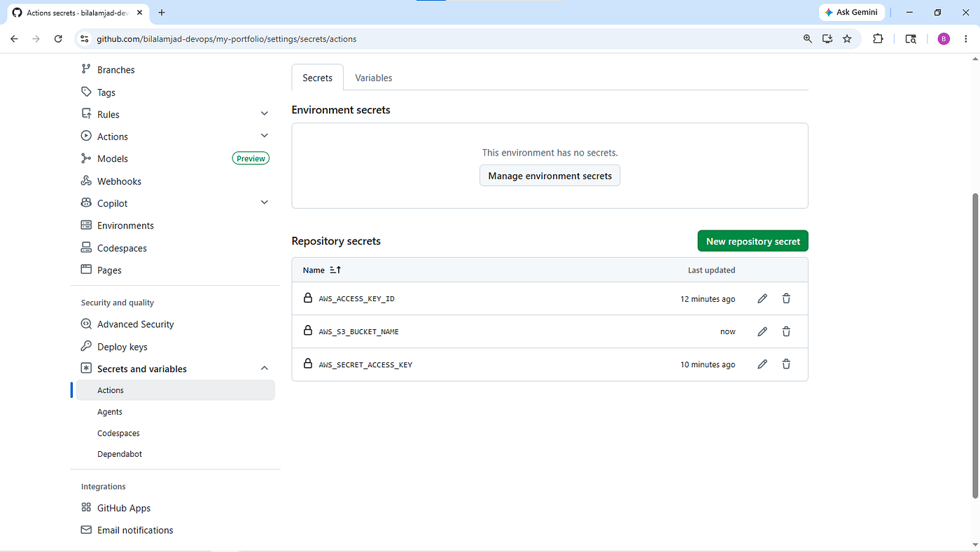This screenshot has height=552, width=980.
Task: Click the '12 minutes ago' timestamp
Action: pyautogui.click(x=708, y=299)
